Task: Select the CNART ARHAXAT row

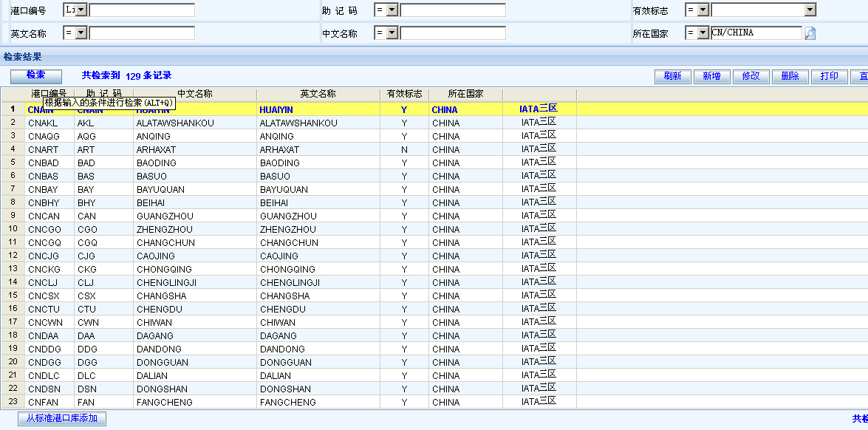Action: coord(295,149)
